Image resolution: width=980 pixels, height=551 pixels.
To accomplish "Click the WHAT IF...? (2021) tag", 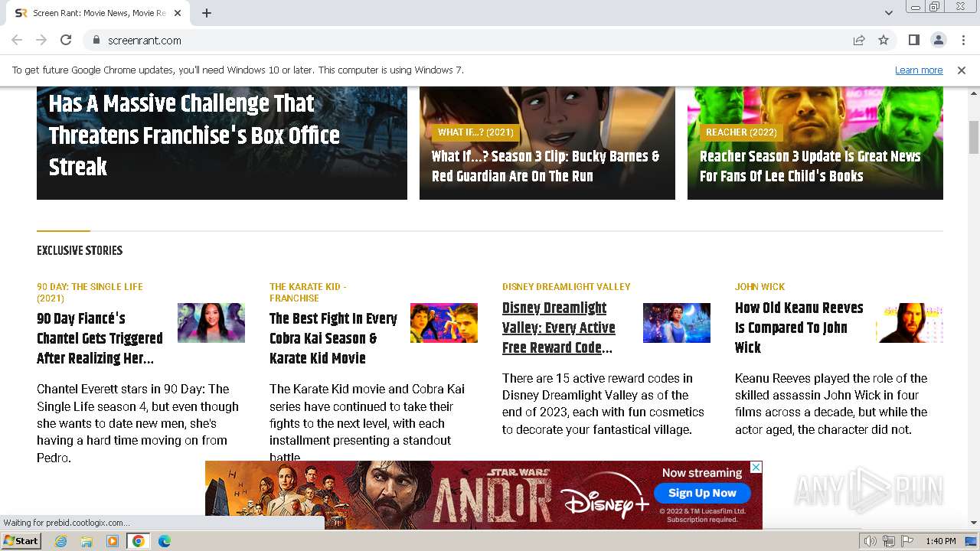I will point(475,132).
